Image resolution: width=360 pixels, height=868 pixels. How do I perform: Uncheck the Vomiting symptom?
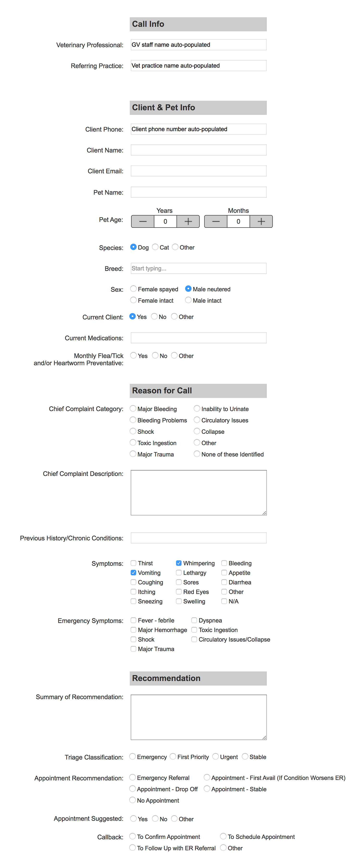133,573
